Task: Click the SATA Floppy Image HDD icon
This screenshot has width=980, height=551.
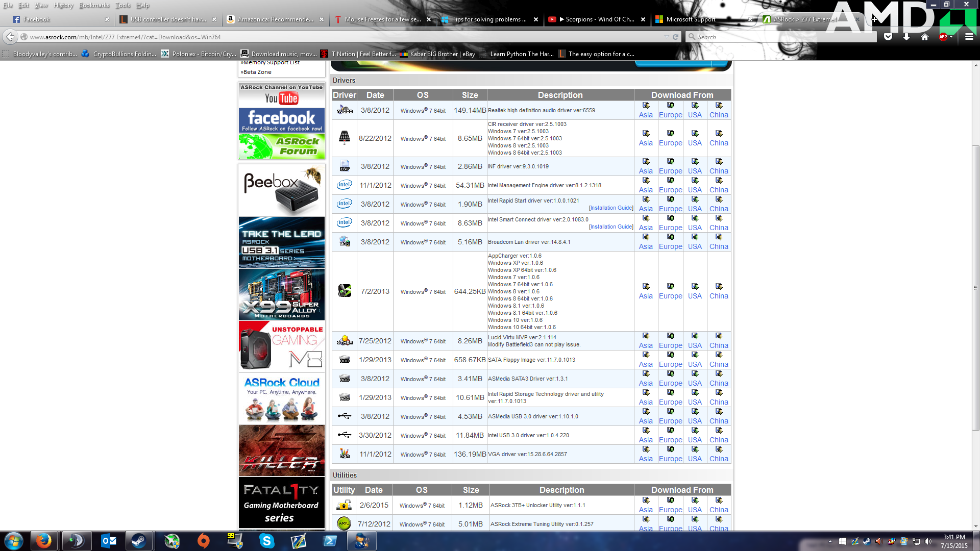Action: pos(345,360)
